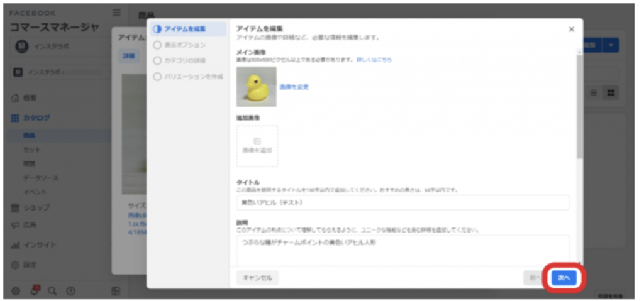Click the search magnifier icon at bottom
The height and width of the screenshot is (301, 644).
(x=52, y=291)
